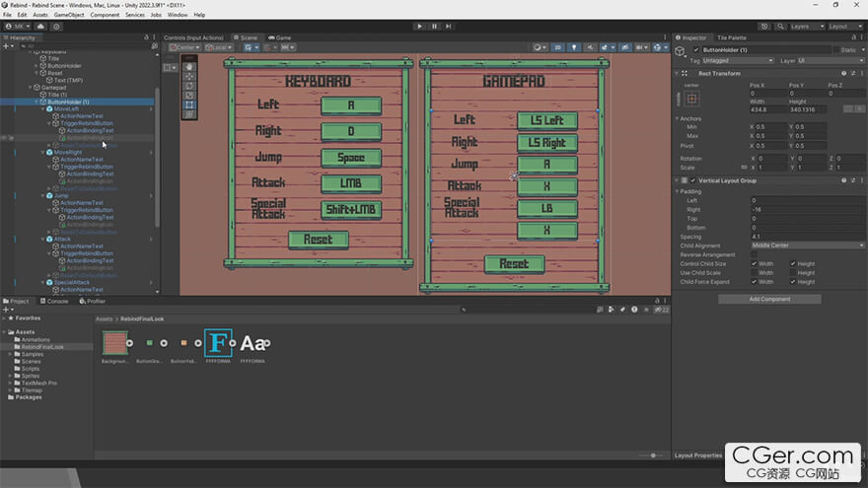Collapse the Vertical Layout Group component

tap(678, 181)
